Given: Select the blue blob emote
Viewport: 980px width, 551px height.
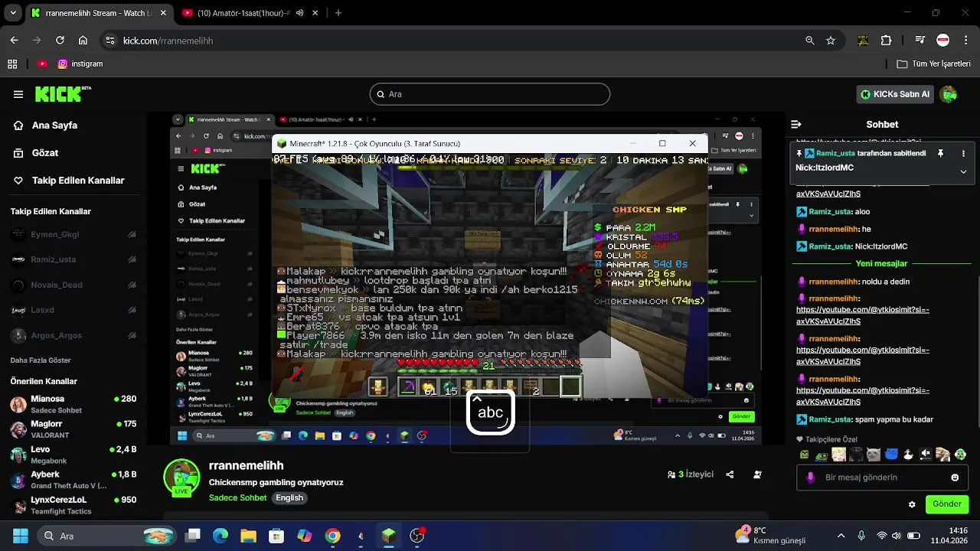Looking at the screenshot, I should click(x=891, y=455).
